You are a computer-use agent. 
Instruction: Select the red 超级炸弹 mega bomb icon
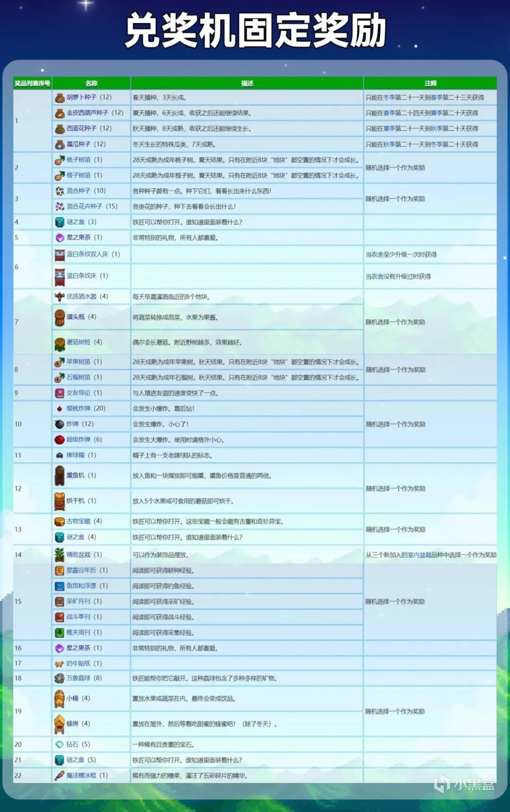59,440
